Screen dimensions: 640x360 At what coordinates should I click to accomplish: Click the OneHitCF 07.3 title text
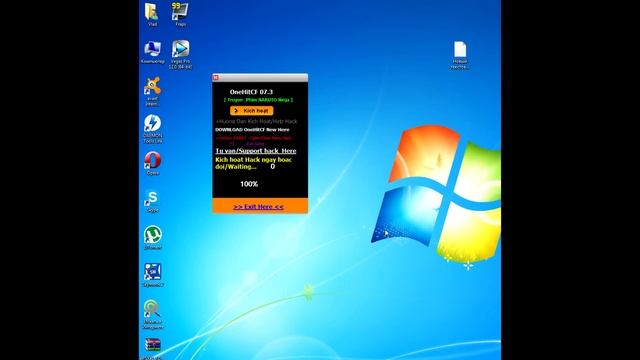point(251,92)
